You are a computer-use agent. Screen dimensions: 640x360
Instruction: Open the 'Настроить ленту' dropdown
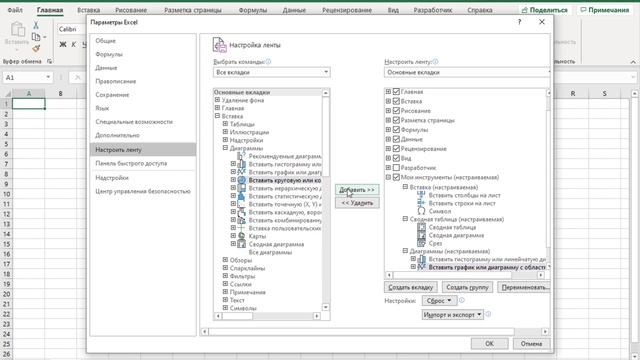467,72
